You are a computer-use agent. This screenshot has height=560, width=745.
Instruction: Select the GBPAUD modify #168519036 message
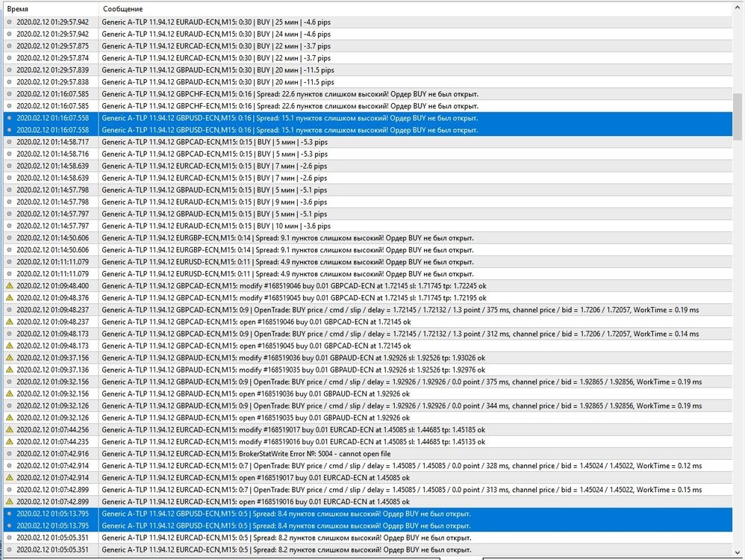[x=293, y=358]
